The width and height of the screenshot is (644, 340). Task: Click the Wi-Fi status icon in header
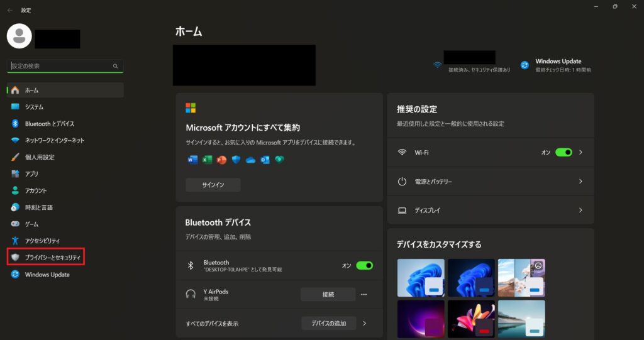[x=438, y=65]
